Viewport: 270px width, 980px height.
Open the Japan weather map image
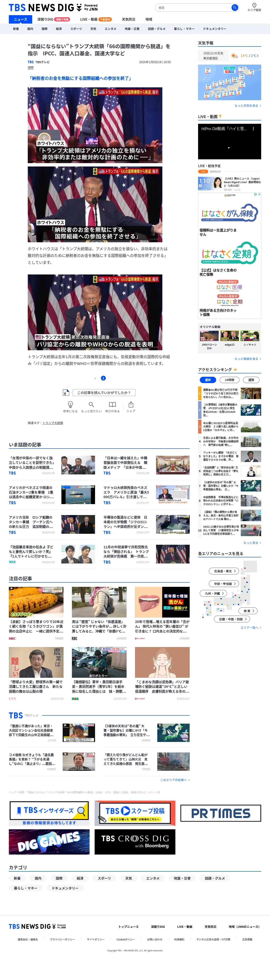(229, 82)
